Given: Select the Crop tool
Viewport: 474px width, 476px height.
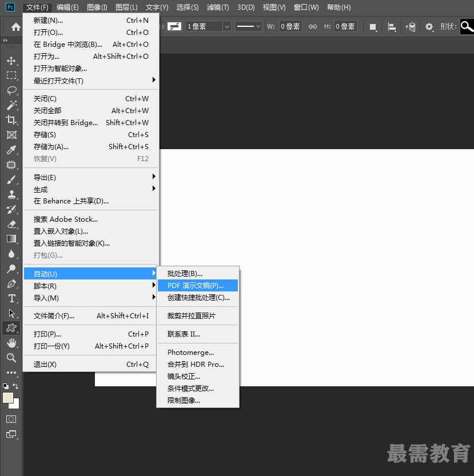Looking at the screenshot, I should pos(11,120).
